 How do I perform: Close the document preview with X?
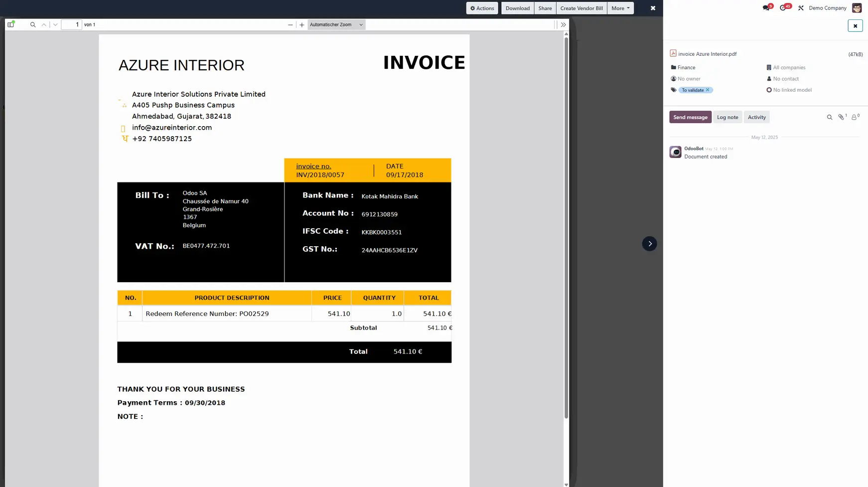tap(653, 8)
